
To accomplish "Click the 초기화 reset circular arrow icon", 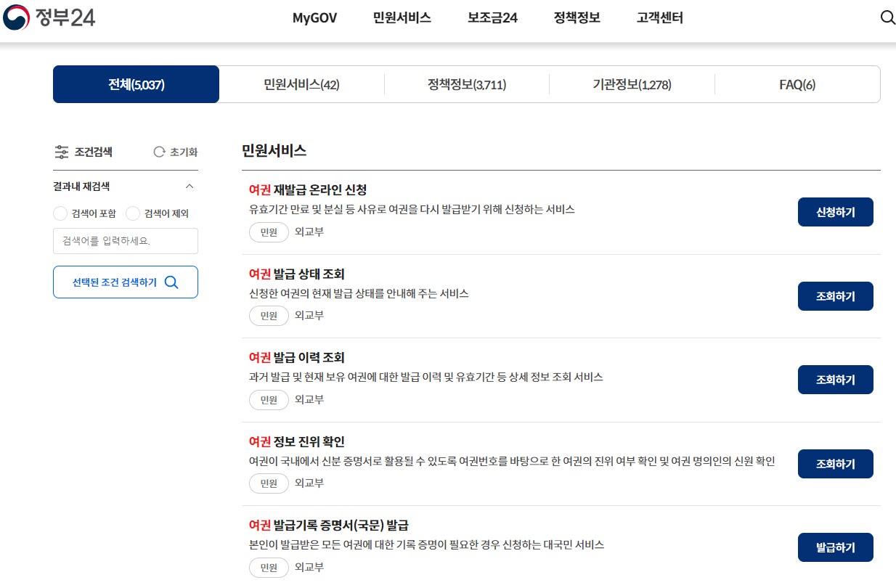I will coord(159,152).
